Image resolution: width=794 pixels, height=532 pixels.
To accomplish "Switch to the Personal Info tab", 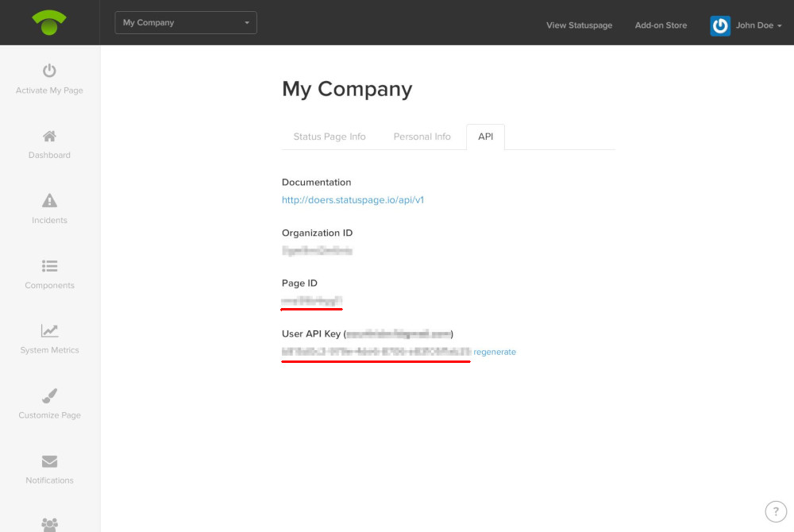I will pos(422,137).
